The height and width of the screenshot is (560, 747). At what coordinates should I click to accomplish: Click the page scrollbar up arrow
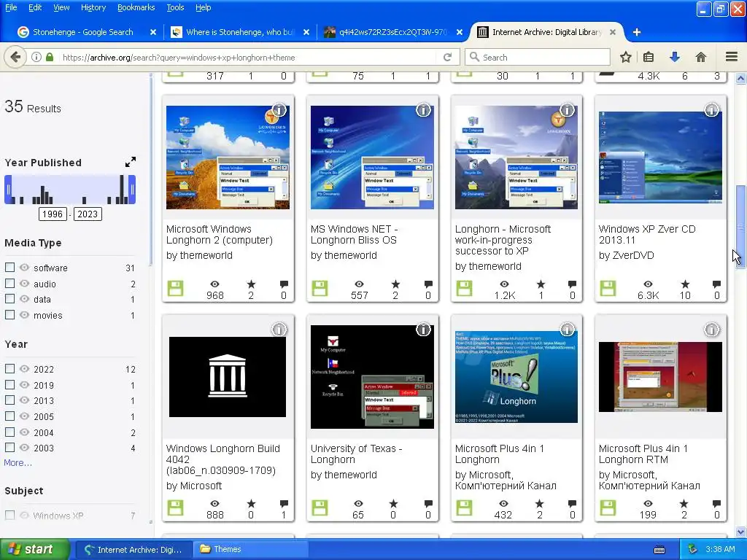click(x=741, y=78)
